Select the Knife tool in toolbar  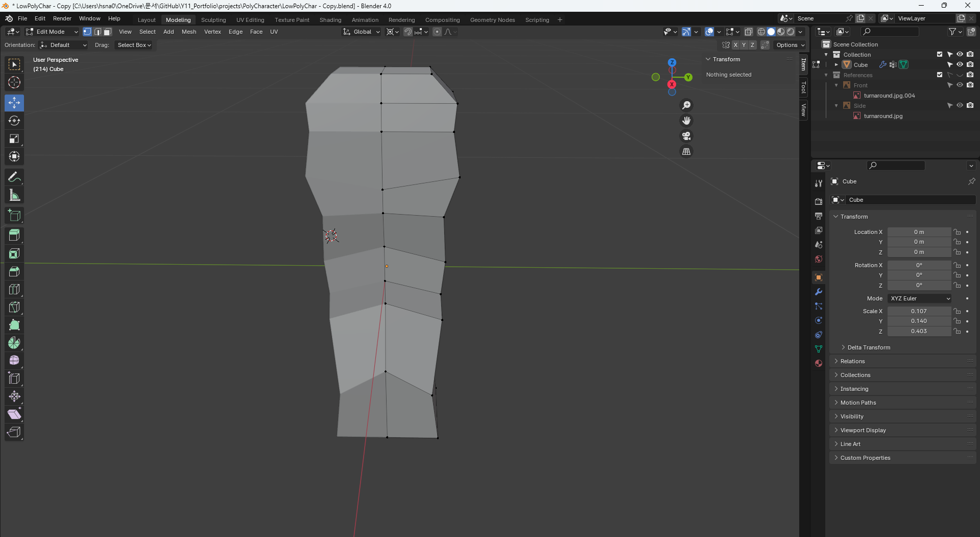(x=14, y=307)
